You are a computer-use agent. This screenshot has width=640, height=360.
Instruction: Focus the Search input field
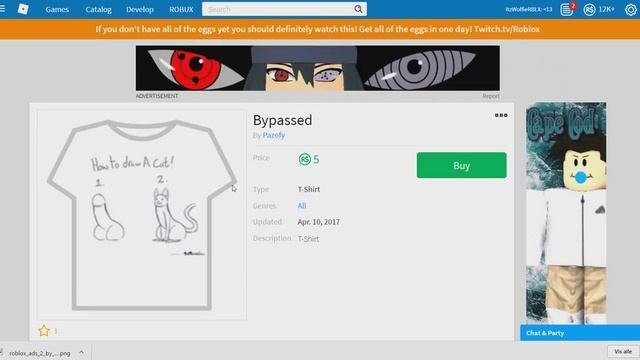click(x=278, y=9)
